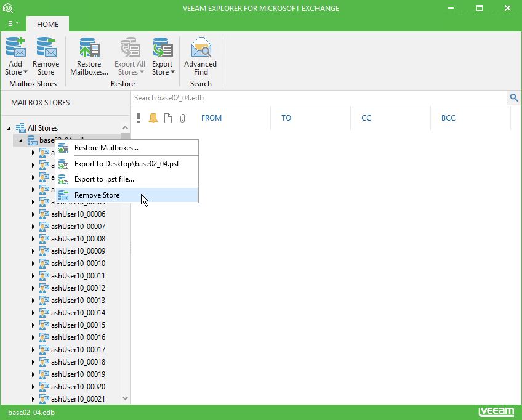Select mailbox ashUser10_00011
522x420 pixels.
click(x=78, y=276)
